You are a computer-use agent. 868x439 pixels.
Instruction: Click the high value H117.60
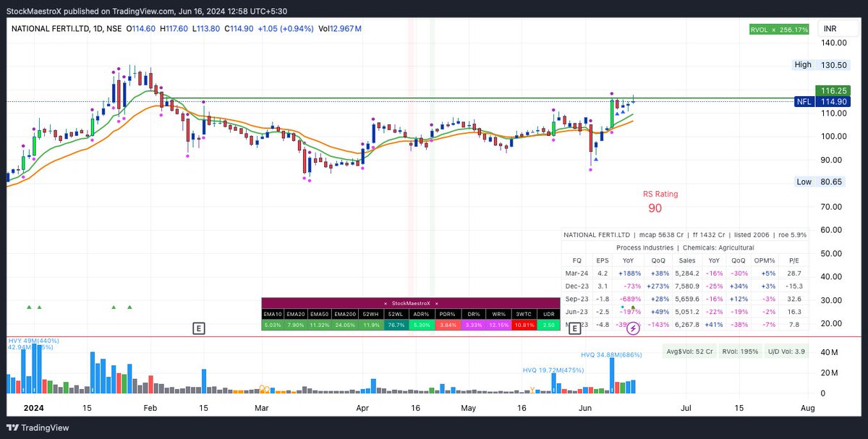[174, 28]
